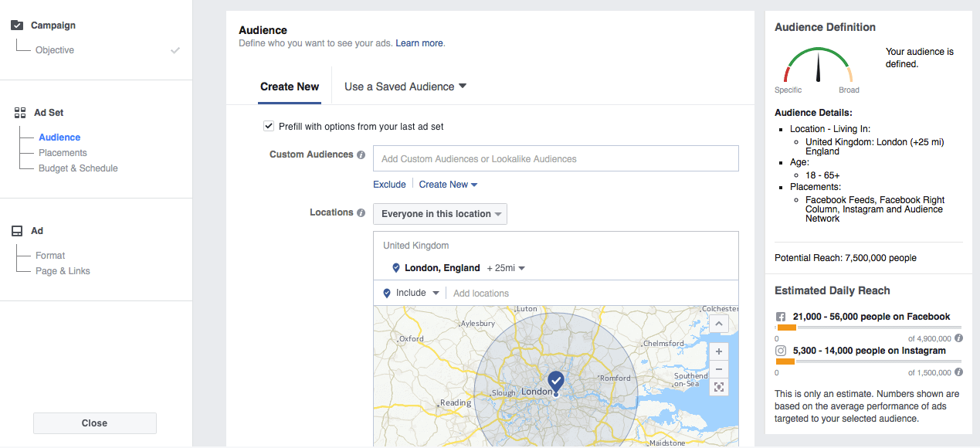Go to Format in the Ad section
Viewport: 980px width, 448px height.
click(50, 256)
